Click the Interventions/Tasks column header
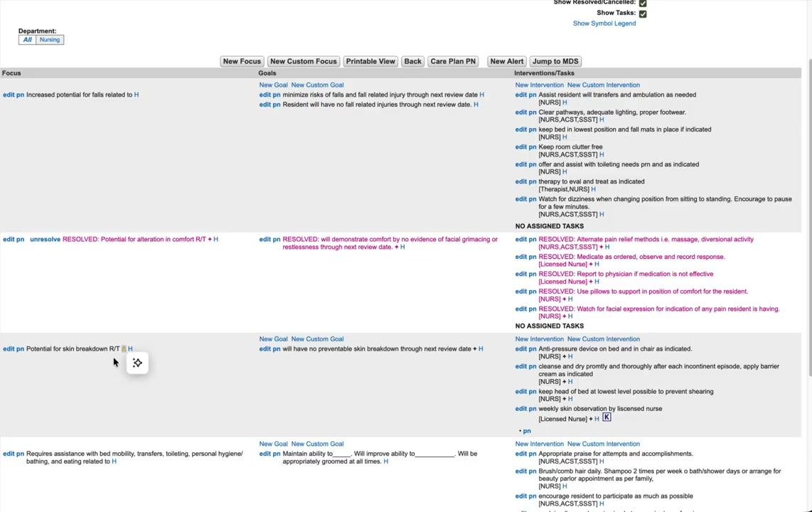 pos(544,73)
